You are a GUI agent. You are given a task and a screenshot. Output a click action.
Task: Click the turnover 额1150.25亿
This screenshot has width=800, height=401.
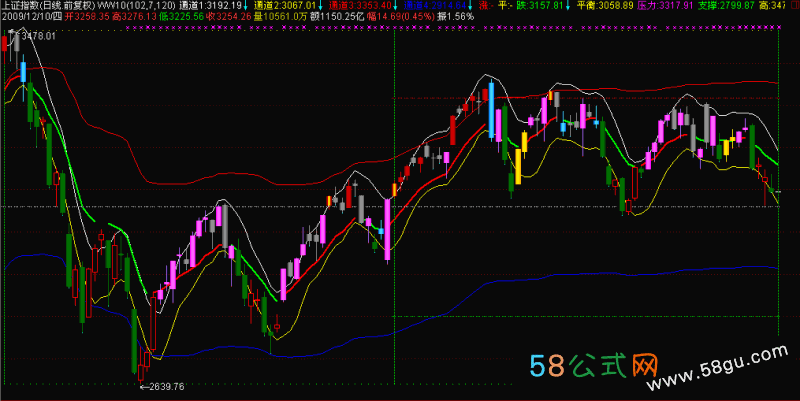(337, 16)
